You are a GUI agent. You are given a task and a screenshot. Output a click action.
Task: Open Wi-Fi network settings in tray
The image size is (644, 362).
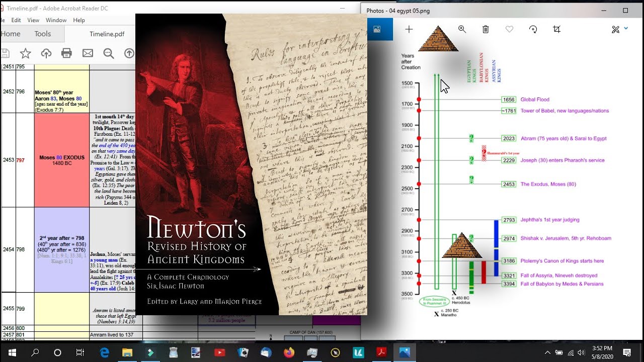click(571, 352)
